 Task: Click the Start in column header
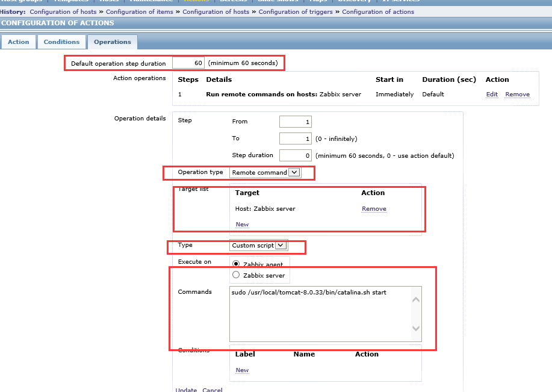point(389,79)
